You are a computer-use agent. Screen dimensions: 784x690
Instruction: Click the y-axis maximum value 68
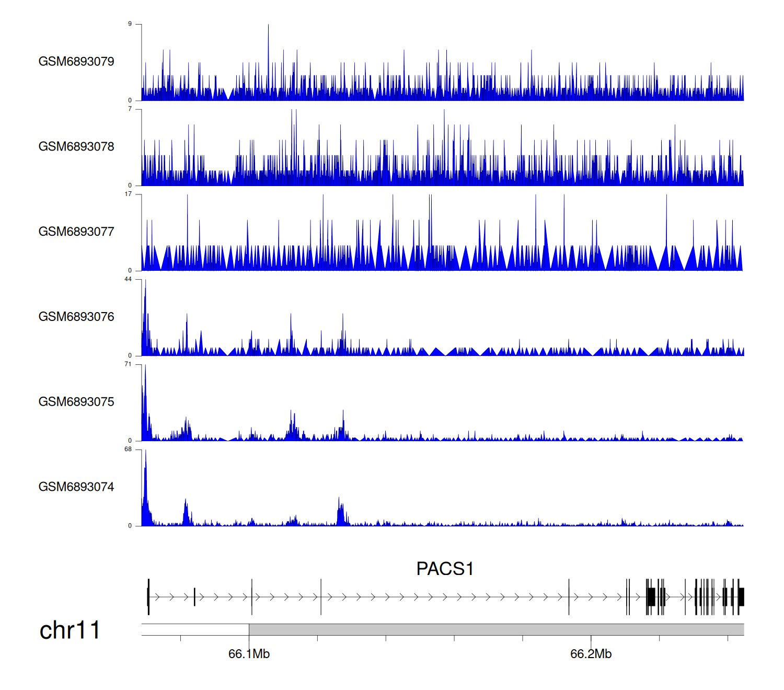[128, 450]
